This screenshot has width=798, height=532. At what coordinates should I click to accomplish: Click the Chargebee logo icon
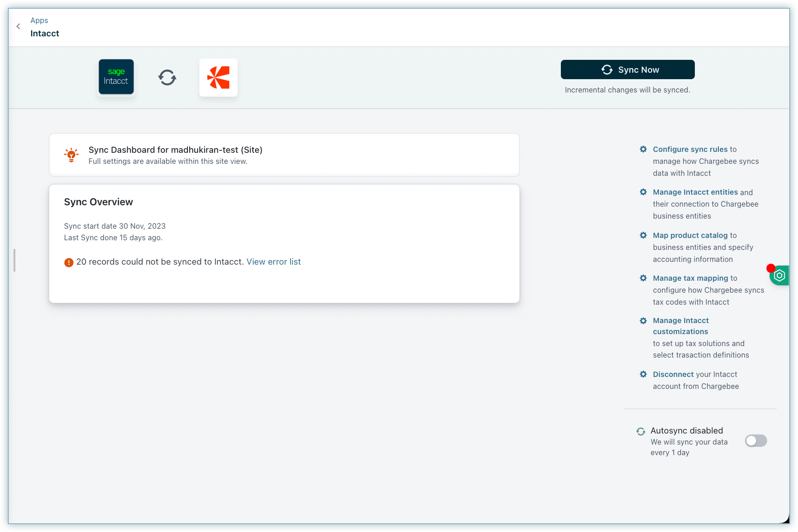pos(218,77)
